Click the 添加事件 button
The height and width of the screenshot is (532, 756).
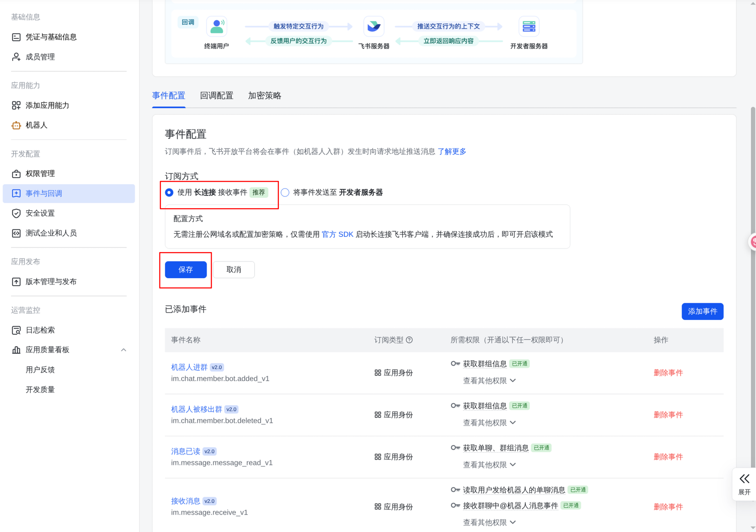click(x=702, y=311)
